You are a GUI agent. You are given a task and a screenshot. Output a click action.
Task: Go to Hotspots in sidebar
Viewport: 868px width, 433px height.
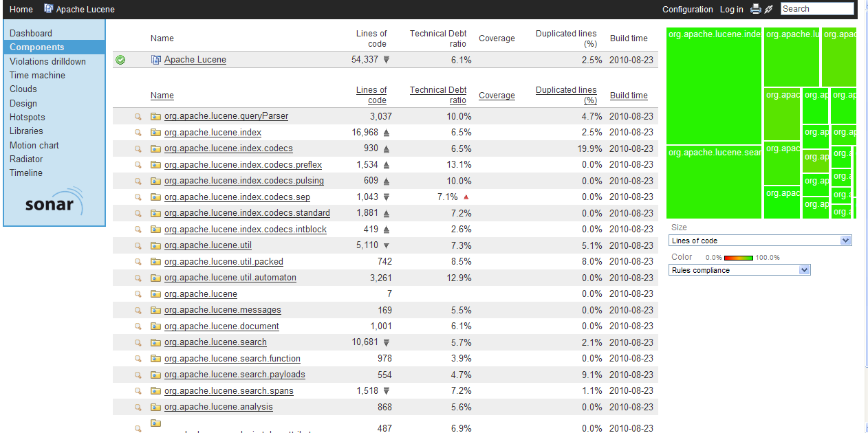point(28,117)
